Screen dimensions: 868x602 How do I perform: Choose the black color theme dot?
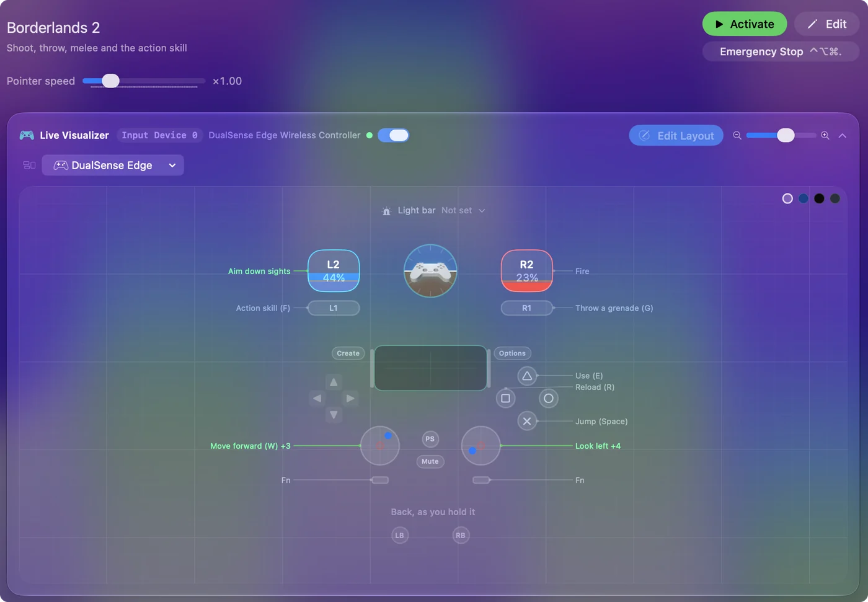[819, 198]
